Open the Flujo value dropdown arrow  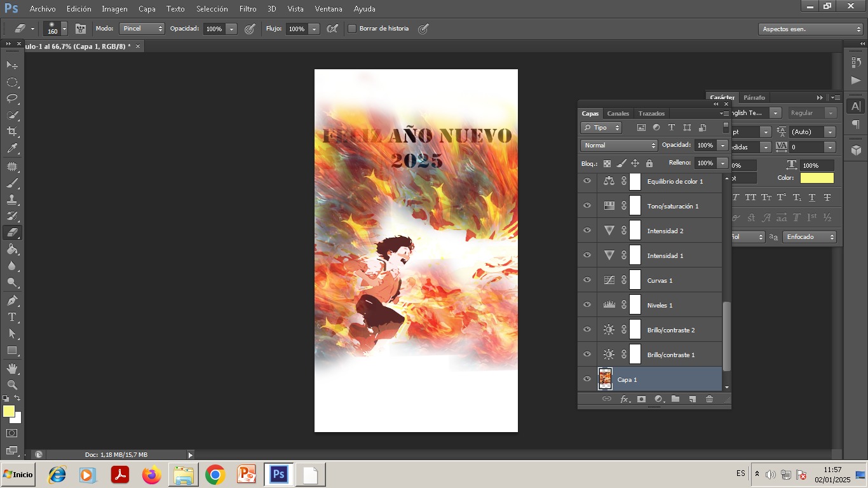[314, 29]
